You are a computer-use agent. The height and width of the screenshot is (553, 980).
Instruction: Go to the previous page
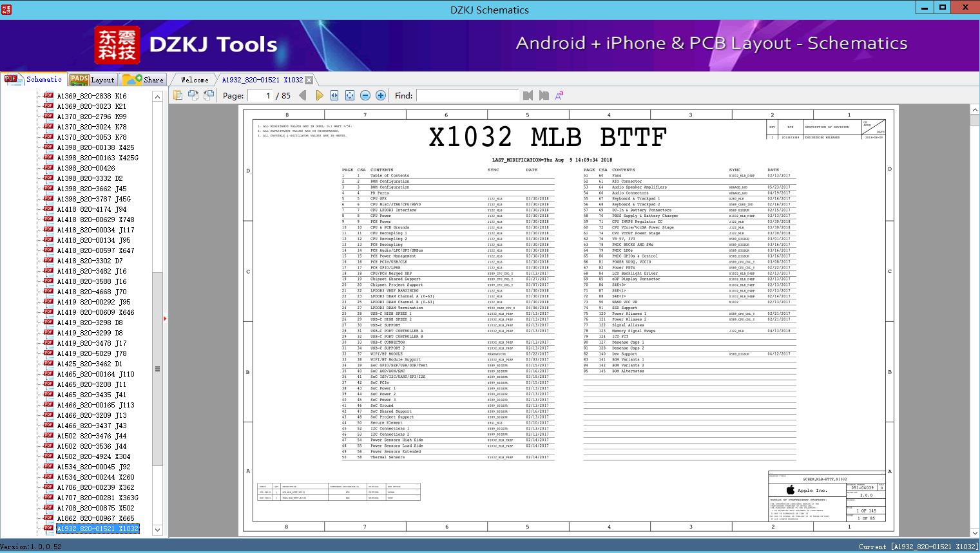tap(303, 95)
